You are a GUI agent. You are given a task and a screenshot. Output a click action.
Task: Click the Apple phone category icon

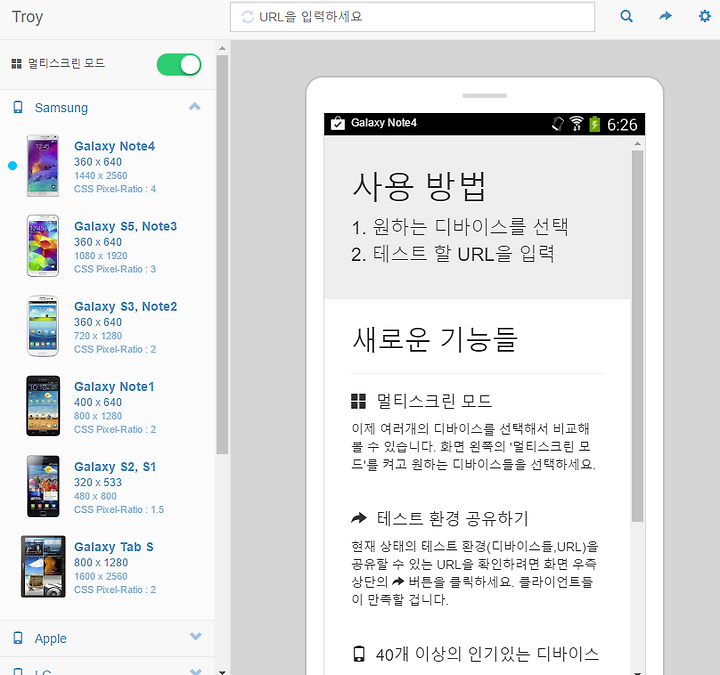18,638
